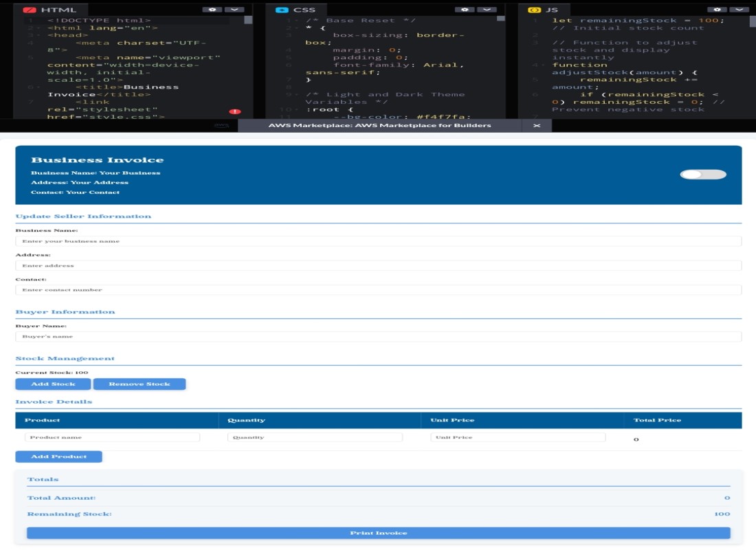This screenshot has height=550, width=756.
Task: Click the Buyer Information heading
Action: (x=65, y=311)
